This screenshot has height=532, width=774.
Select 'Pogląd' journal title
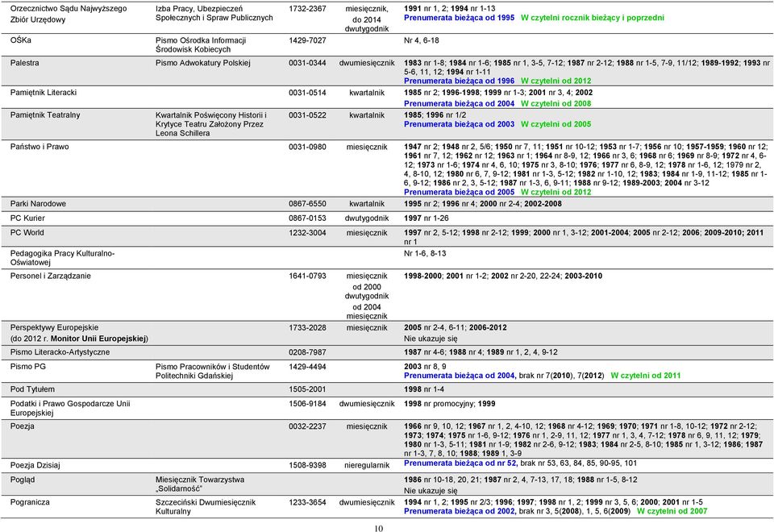[x=23, y=480]
